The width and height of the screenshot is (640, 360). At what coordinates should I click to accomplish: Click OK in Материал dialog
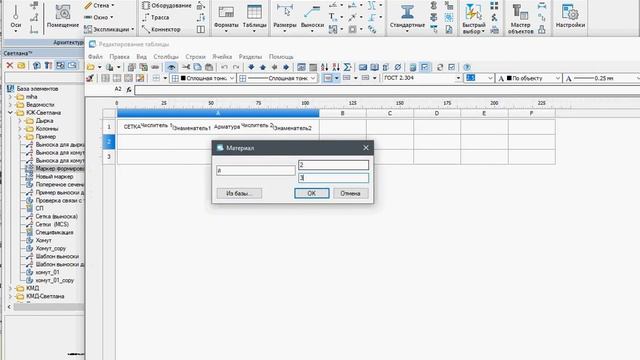(312, 193)
